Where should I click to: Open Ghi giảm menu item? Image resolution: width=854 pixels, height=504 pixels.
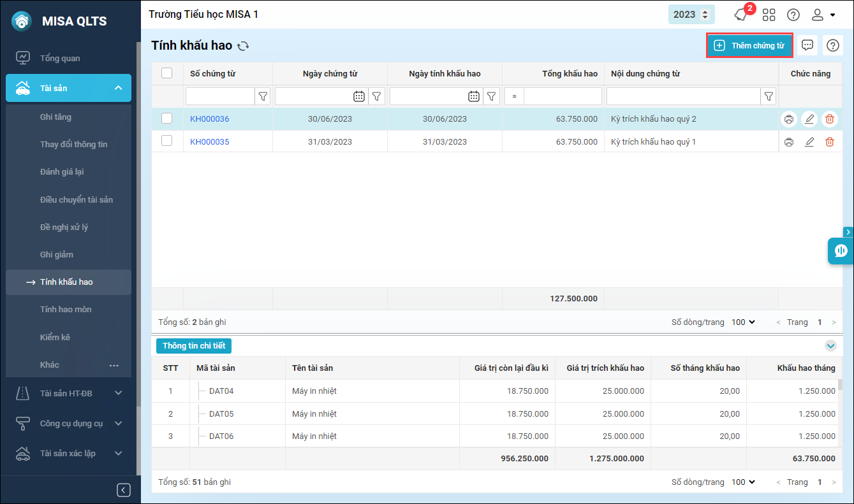[57, 255]
